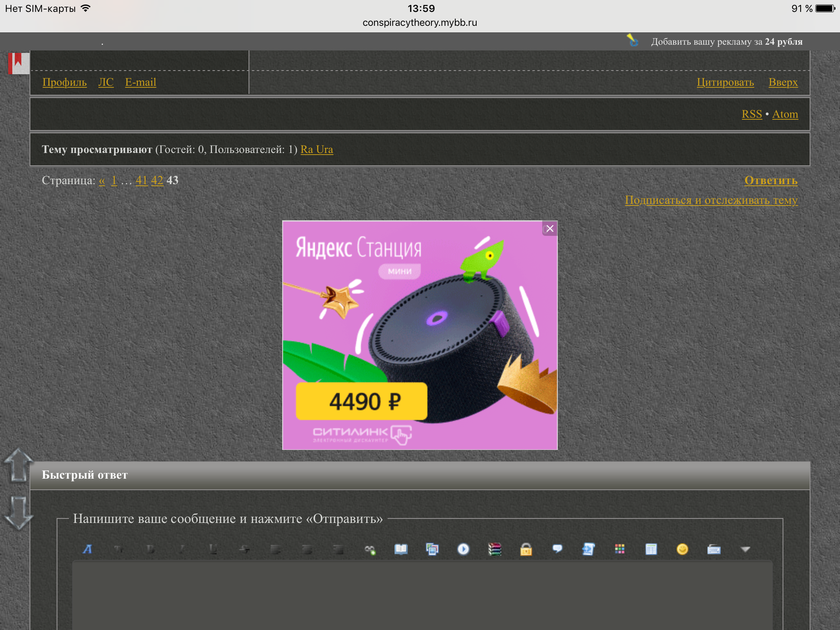Click Подписаться и отслеживать тему

[711, 200]
